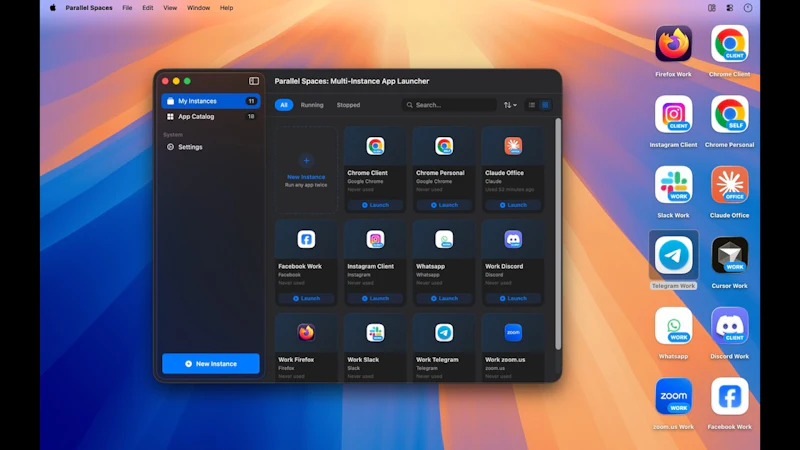Launch the Claude Office instance
Viewport: 800px width, 450px height.
pos(513,205)
